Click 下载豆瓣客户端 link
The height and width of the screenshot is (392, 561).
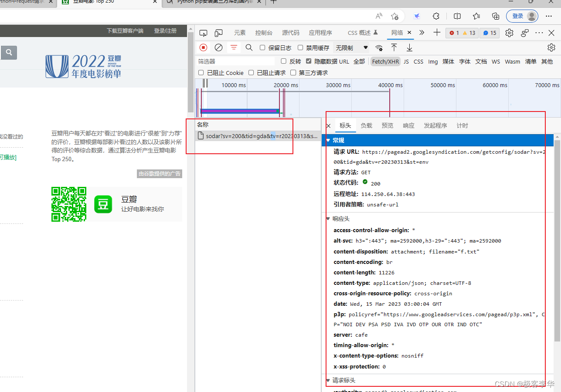coord(125,31)
